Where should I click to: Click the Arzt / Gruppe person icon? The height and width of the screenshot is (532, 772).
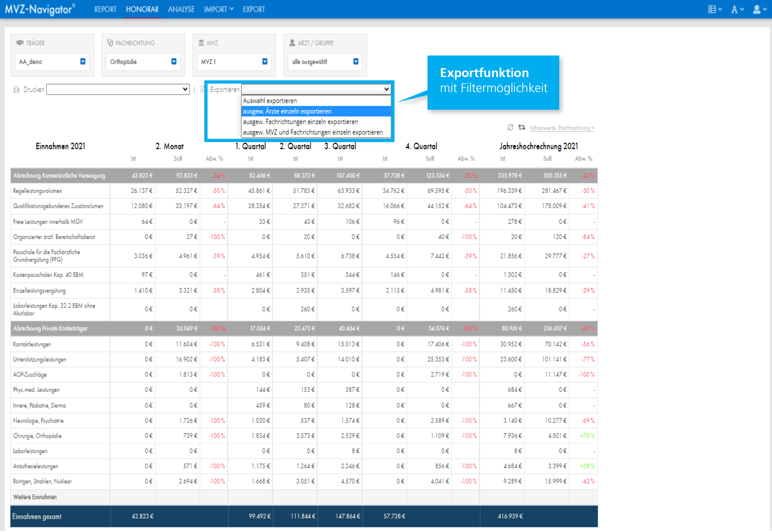point(292,43)
